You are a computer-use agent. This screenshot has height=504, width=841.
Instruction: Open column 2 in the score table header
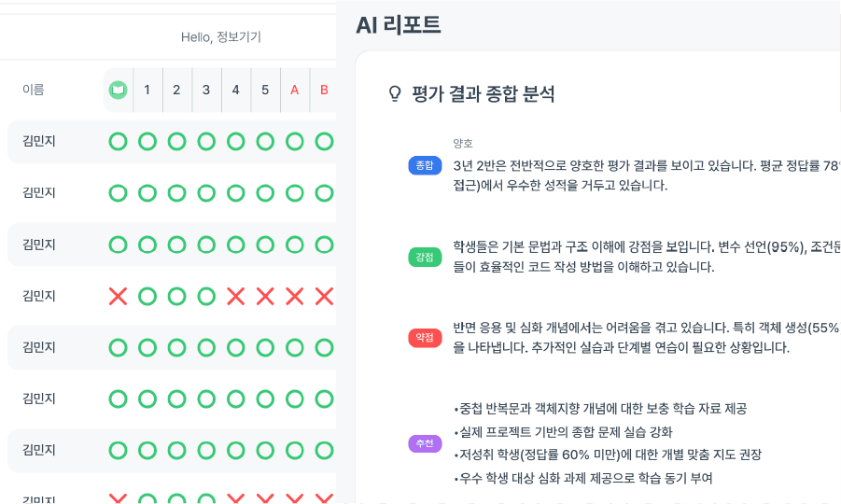coord(176,91)
